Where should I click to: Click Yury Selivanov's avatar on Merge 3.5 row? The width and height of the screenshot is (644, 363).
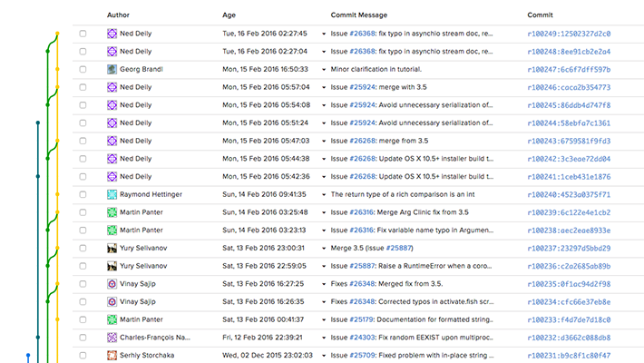tap(112, 248)
